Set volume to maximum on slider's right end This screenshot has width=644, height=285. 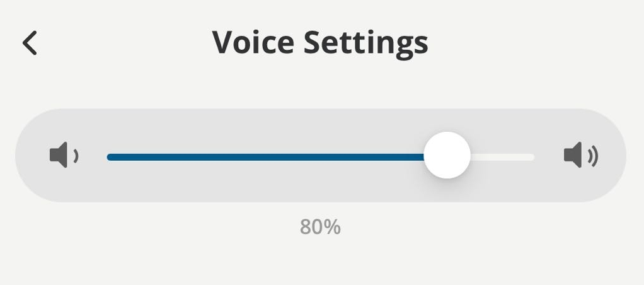[x=532, y=157]
